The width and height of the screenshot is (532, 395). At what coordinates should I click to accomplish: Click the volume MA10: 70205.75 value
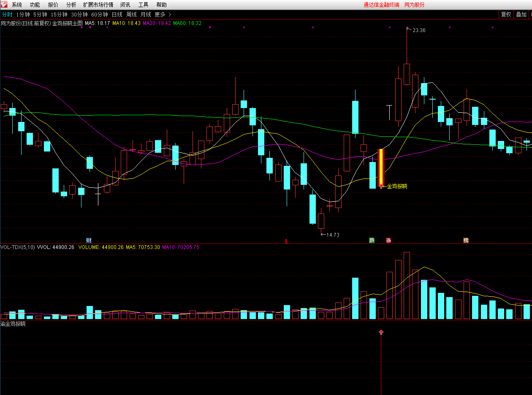coord(181,247)
